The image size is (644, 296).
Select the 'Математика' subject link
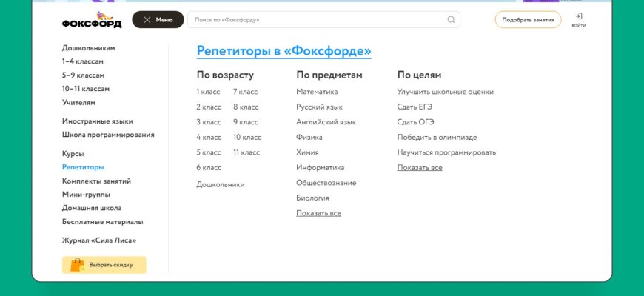pyautogui.click(x=317, y=92)
